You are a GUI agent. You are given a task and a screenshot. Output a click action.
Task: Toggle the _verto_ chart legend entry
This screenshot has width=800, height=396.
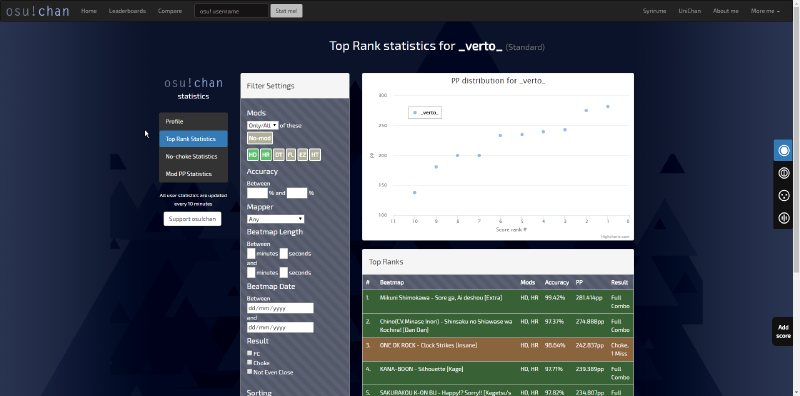click(425, 112)
